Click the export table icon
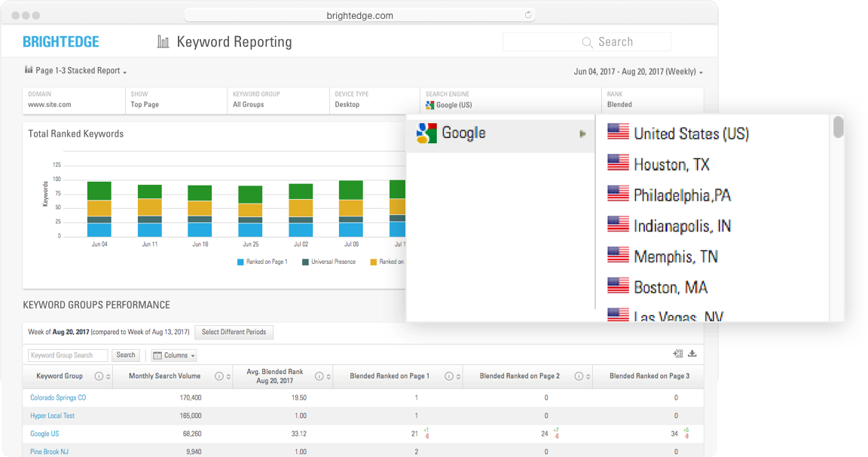The image size is (868, 457). click(x=678, y=354)
